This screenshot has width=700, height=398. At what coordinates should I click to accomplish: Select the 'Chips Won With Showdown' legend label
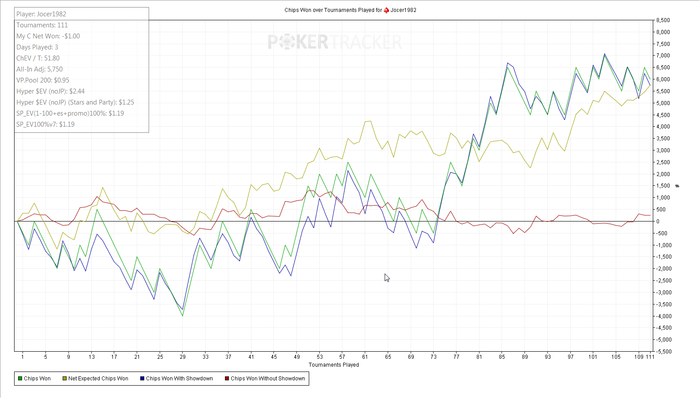[179, 378]
